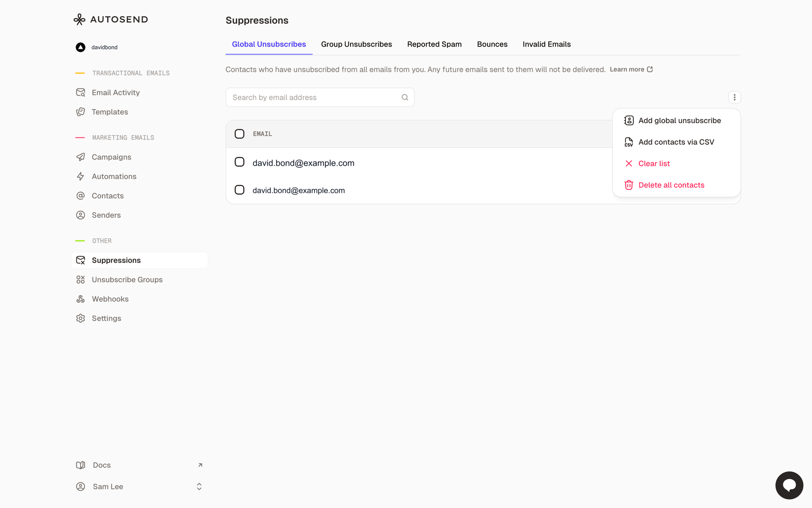
Task: Check the last david.bond@example.com row
Action: tap(239, 190)
